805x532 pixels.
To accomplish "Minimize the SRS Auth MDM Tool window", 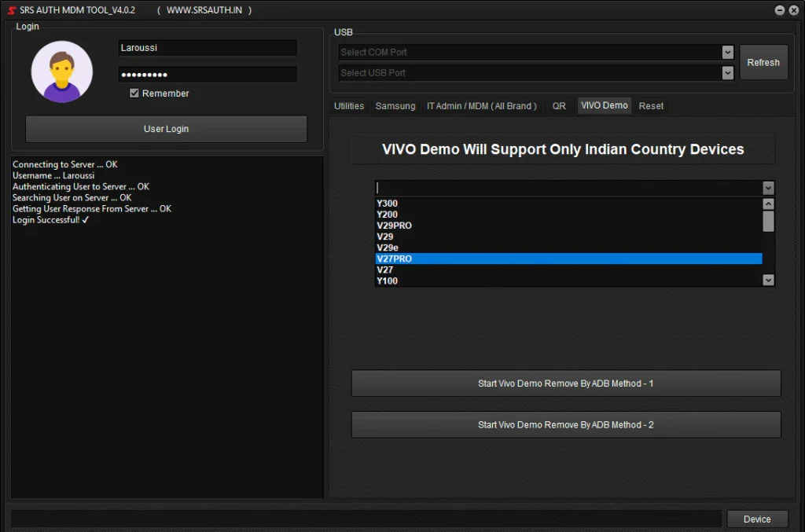I will tap(779, 10).
